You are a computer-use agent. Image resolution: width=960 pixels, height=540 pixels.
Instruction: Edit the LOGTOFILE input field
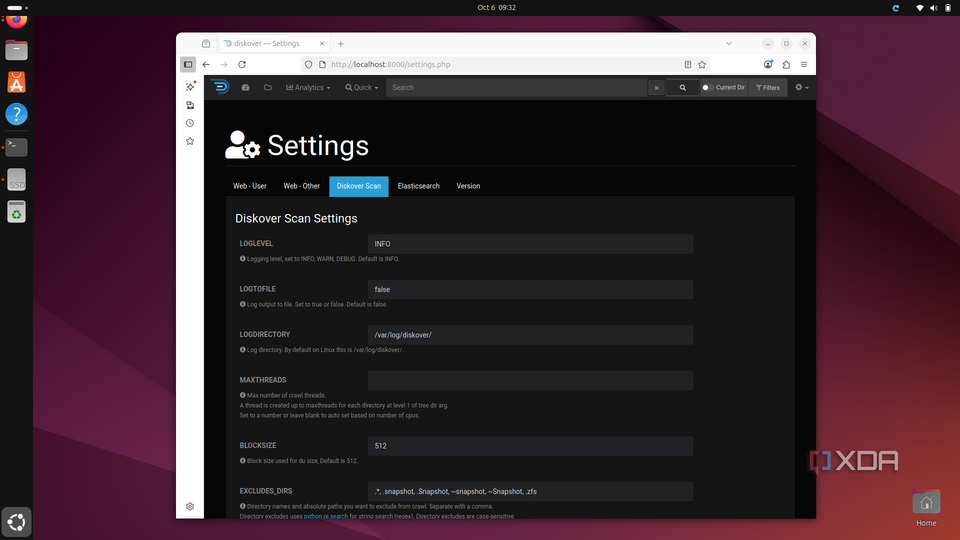click(x=530, y=290)
